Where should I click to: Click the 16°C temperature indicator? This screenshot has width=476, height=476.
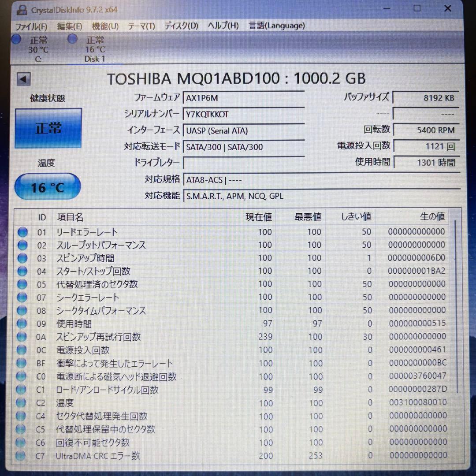point(47,186)
